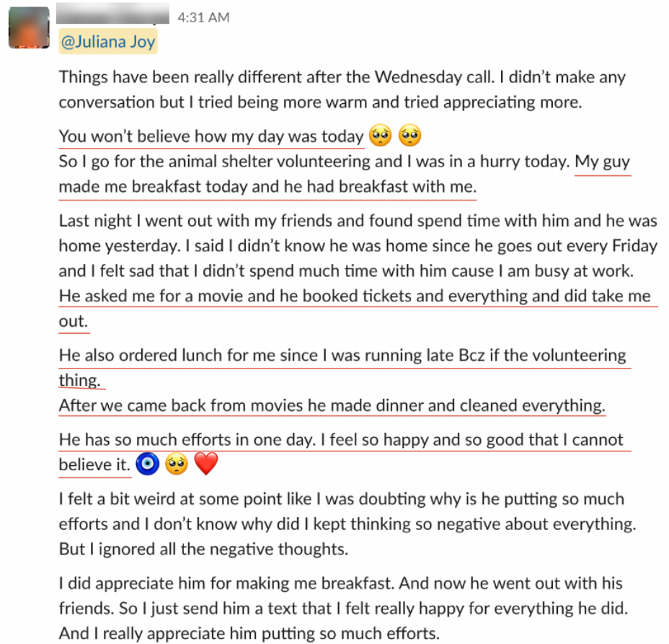Click underlined "You won't believe" sentence
This screenshot has width=669, height=644.
coord(211,136)
